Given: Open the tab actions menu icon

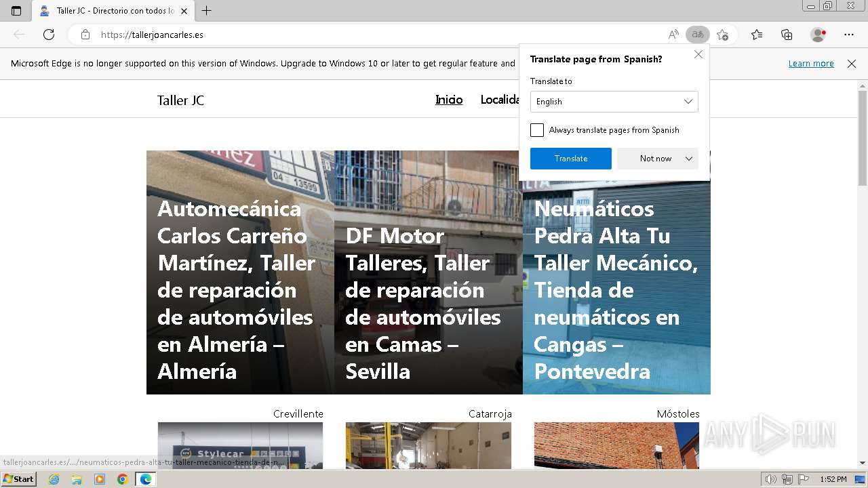Looking at the screenshot, I should point(16,11).
